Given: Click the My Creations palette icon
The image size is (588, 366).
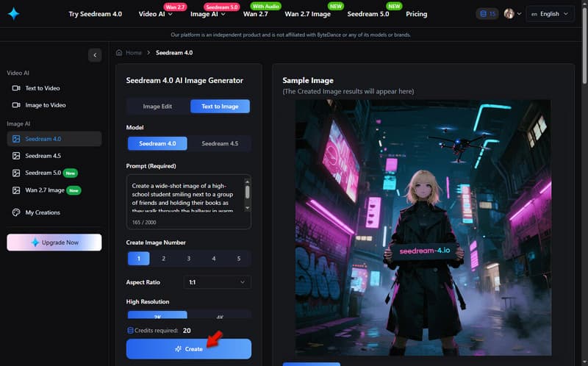Looking at the screenshot, I should pyautogui.click(x=16, y=212).
